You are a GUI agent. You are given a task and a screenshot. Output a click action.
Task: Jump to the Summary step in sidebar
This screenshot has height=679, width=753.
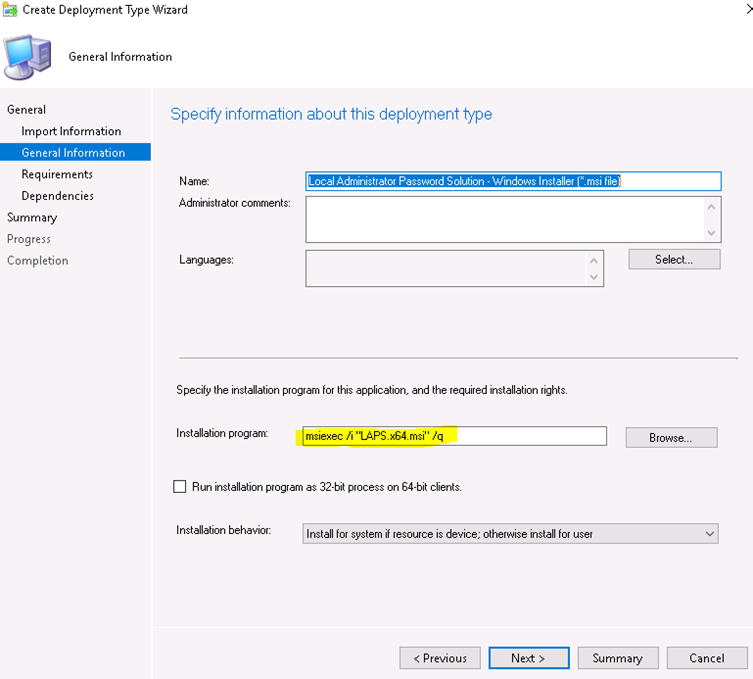[x=32, y=217]
